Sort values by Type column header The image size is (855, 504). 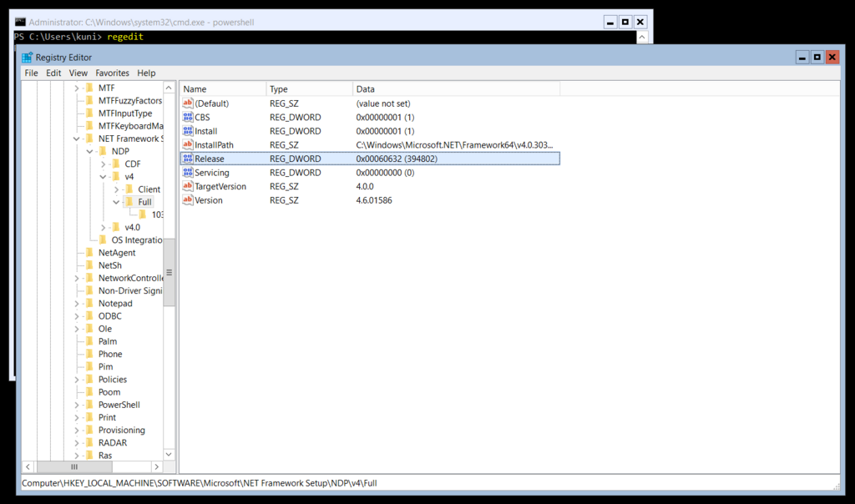tap(309, 88)
